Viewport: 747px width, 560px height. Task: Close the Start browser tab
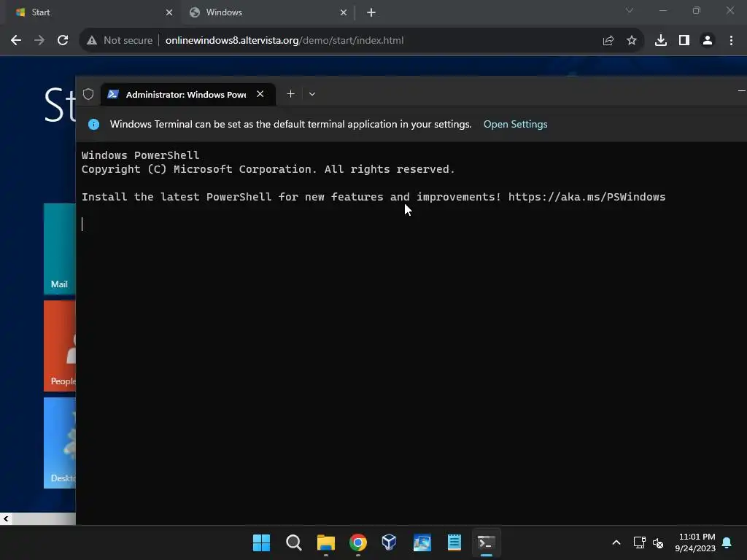click(169, 12)
